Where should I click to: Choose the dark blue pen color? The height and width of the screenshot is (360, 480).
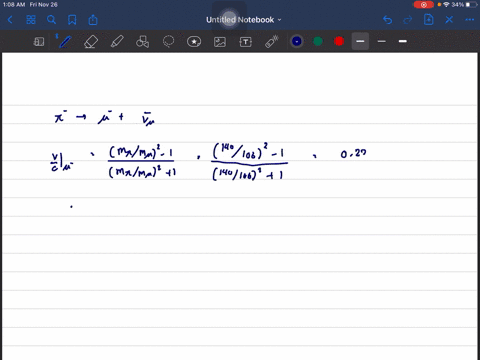click(297, 41)
